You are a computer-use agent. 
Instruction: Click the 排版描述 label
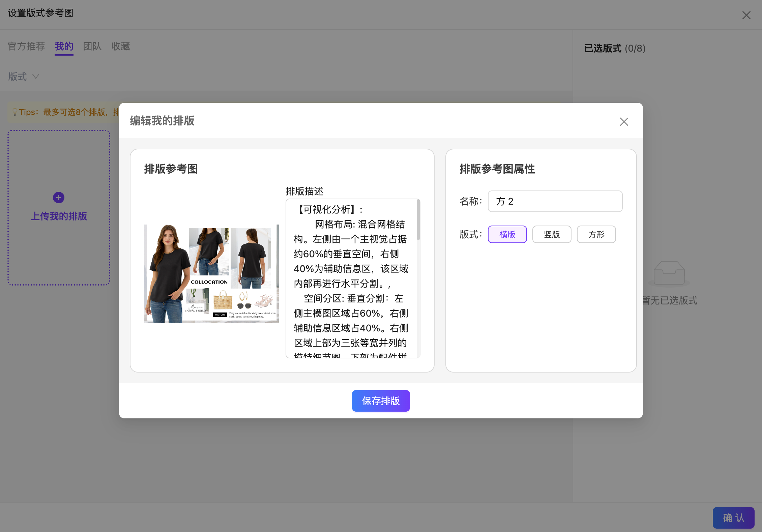[x=304, y=191]
